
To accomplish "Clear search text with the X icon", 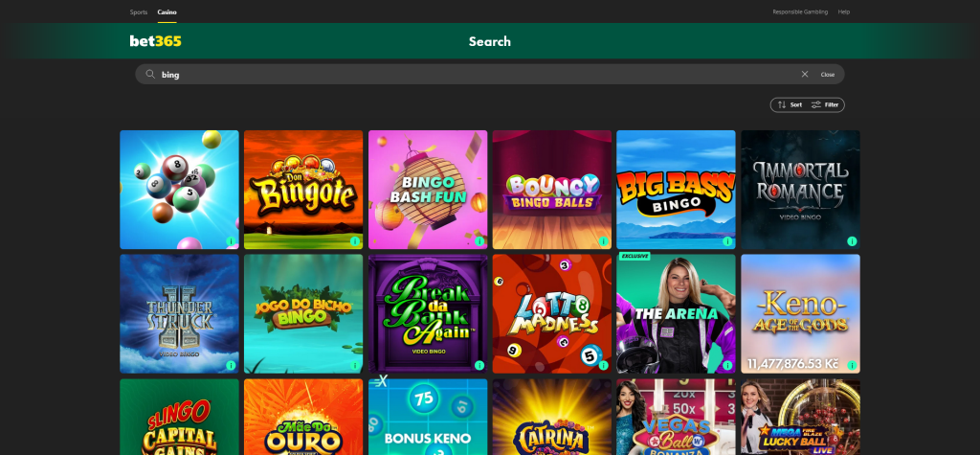I will (x=805, y=74).
